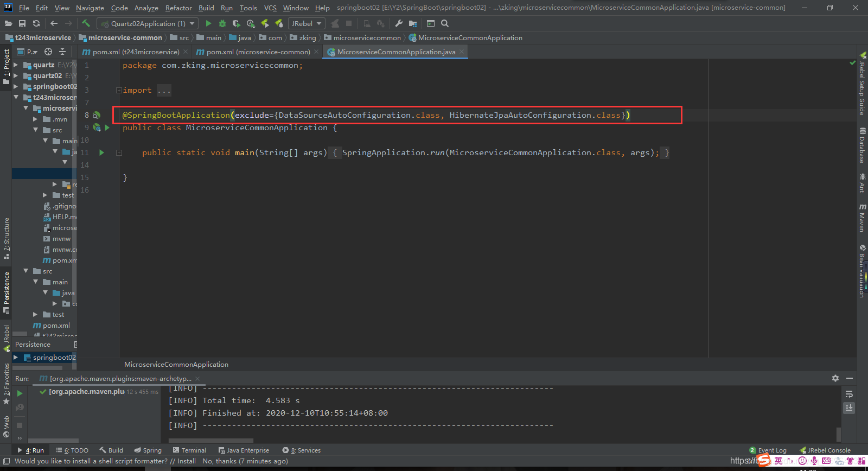Expand the test folder in microservice module
The image size is (868, 471).
click(x=45, y=195)
